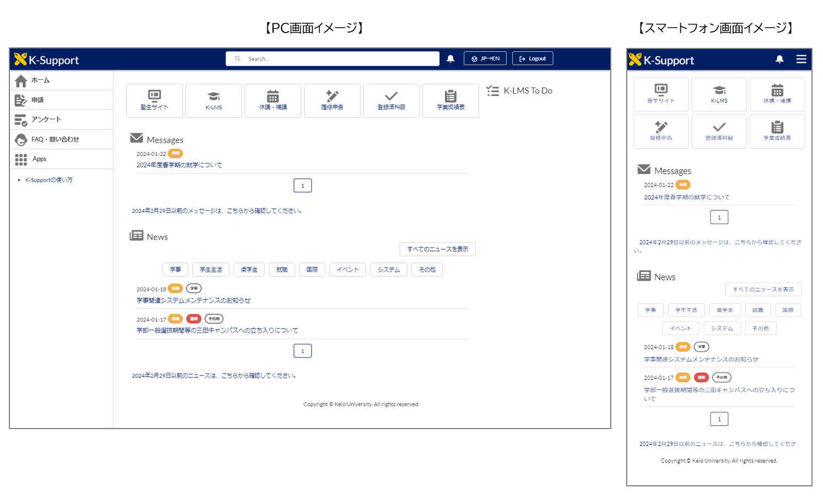View 学業成績表 via its clipboard icon
Viewport: 823px width, 504px height.
[x=450, y=100]
